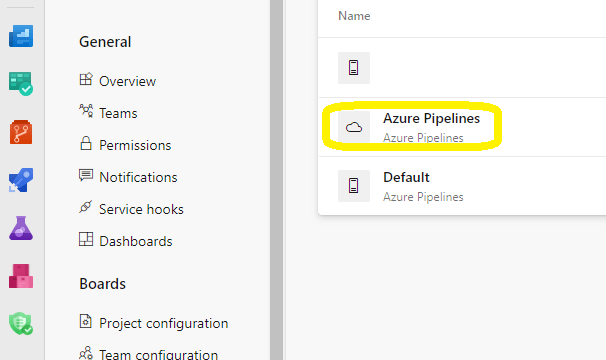Open the Overview hub icon in sidebar
606x360 pixels.
tap(21, 36)
